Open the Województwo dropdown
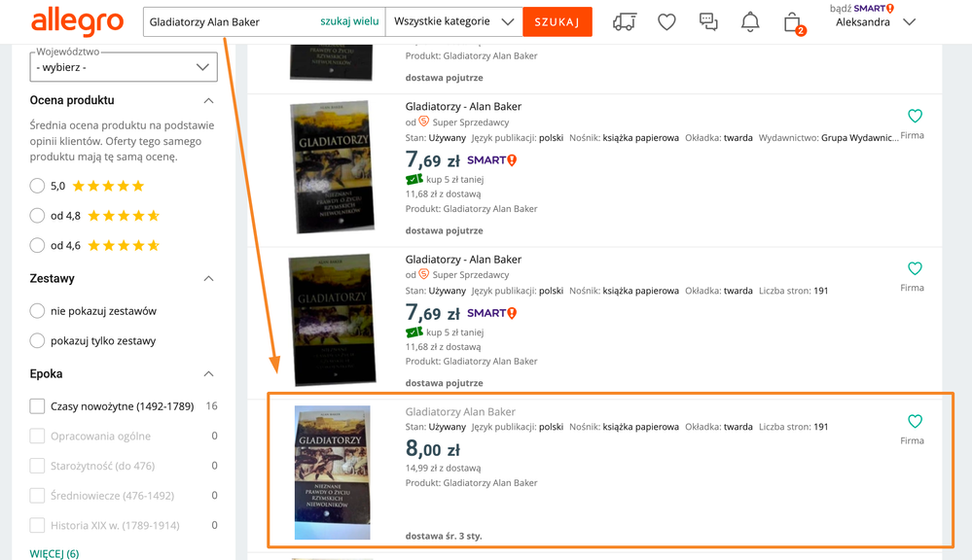972x560 pixels. 124,67
